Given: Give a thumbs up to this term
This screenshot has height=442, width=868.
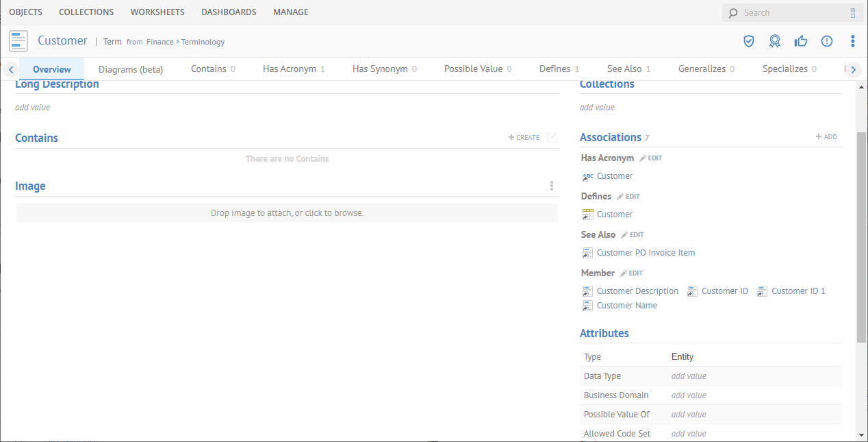Looking at the screenshot, I should pyautogui.click(x=800, y=41).
